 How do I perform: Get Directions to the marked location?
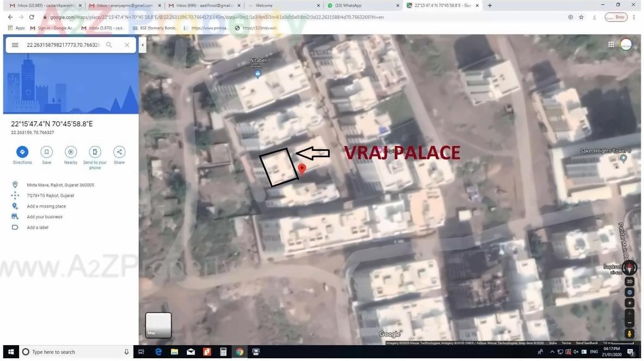(x=22, y=152)
